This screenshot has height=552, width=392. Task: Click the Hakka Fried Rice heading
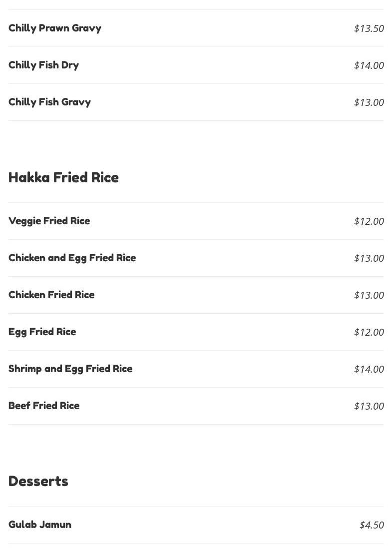tap(63, 177)
